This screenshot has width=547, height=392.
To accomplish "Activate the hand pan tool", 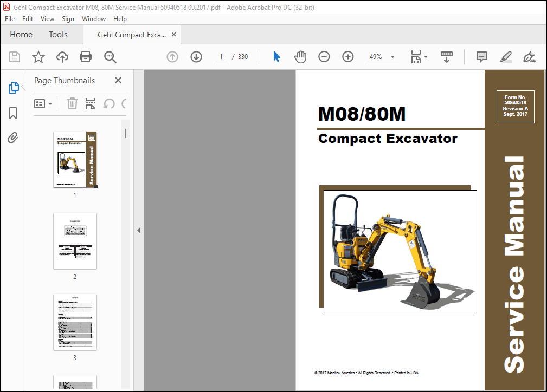I will [x=300, y=56].
